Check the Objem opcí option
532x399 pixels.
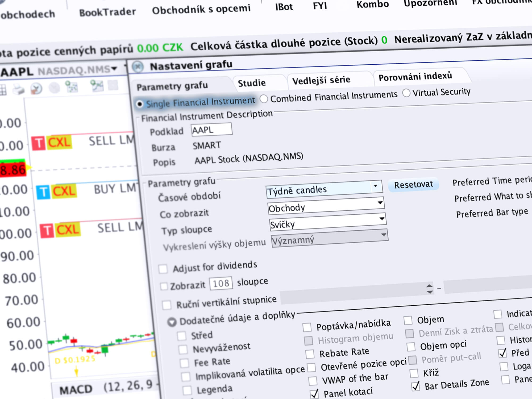coord(411,347)
